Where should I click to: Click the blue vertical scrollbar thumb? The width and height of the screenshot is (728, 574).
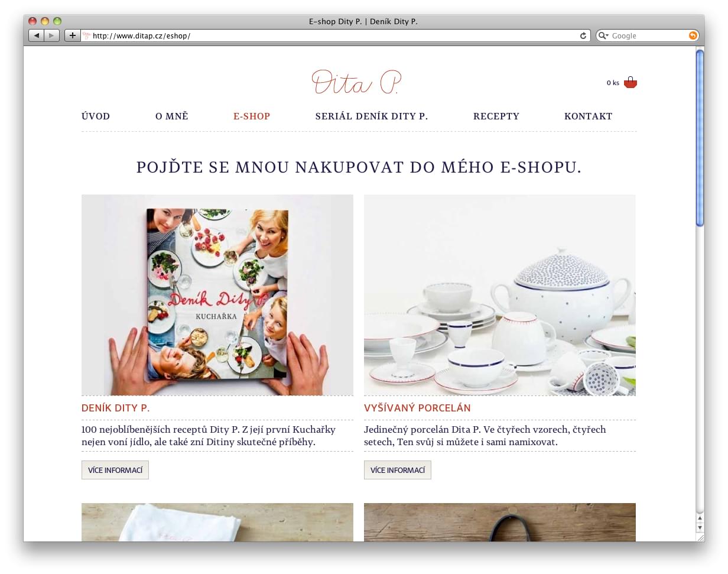700,138
